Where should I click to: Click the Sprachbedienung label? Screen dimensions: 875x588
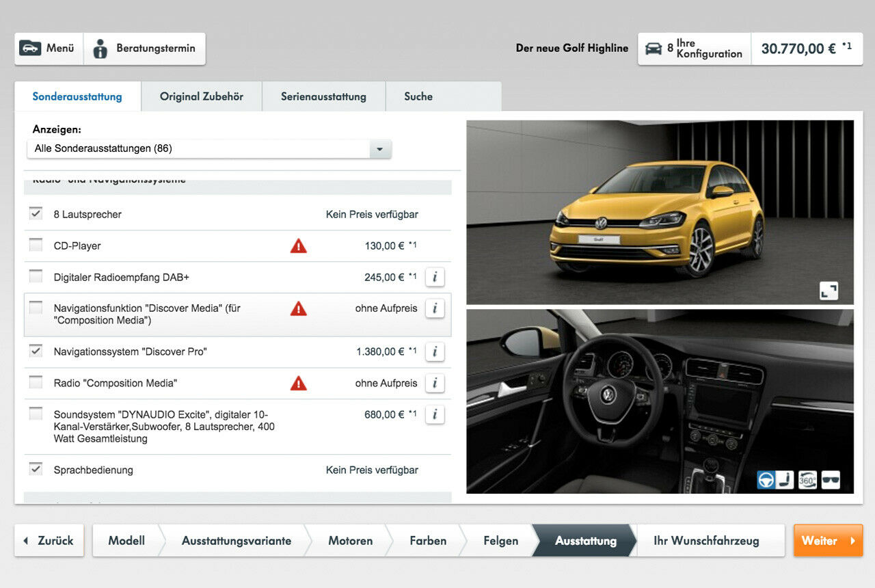tap(94, 470)
